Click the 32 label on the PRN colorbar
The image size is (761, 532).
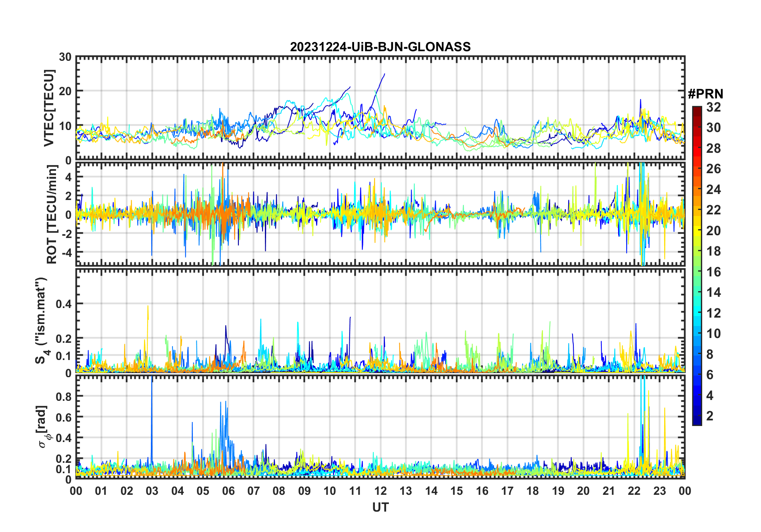[713, 107]
